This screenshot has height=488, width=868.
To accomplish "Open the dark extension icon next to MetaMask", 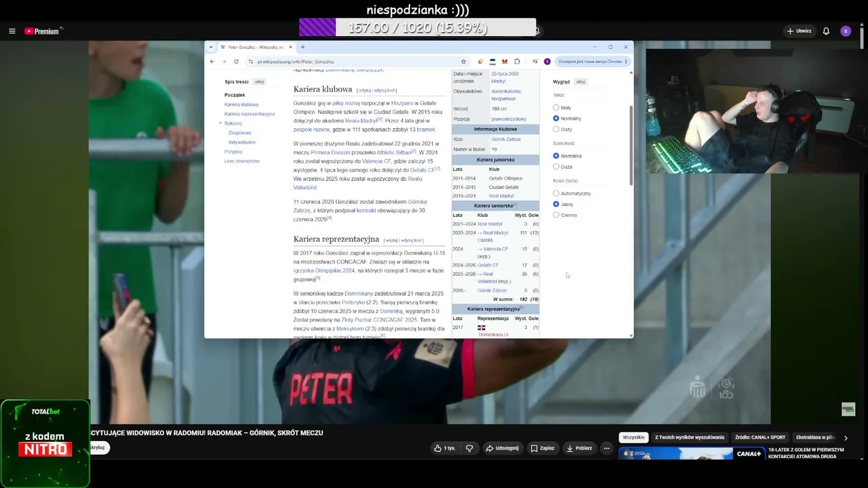I will (x=492, y=62).
